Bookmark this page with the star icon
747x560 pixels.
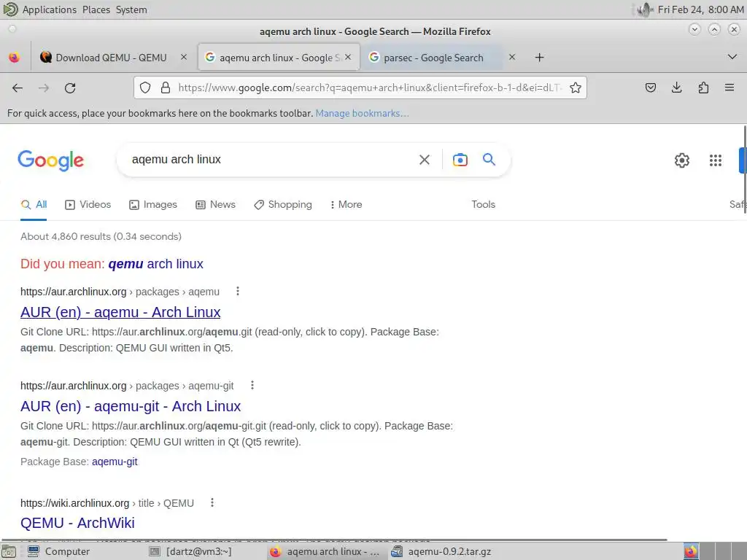coord(576,87)
